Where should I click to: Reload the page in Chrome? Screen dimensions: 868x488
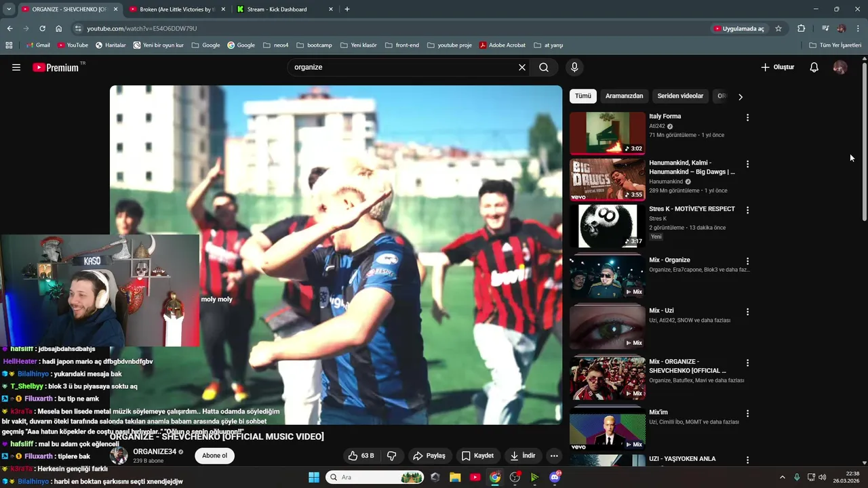(42, 28)
